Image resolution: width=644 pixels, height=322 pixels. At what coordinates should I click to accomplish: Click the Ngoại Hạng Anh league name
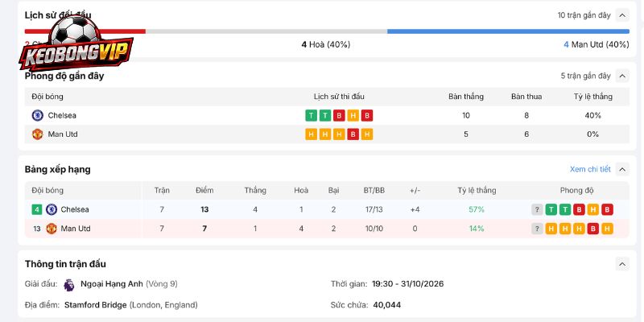pyautogui.click(x=112, y=284)
